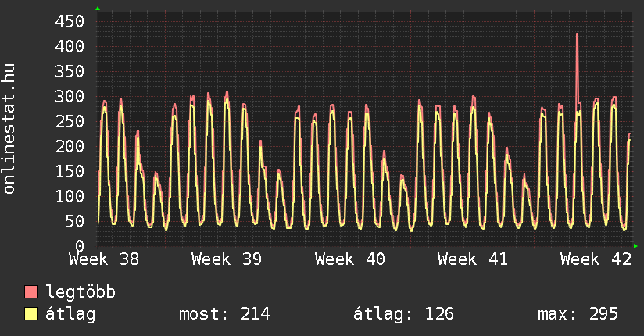Click the 150 y-axis label
Image resolution: width=644 pixels, height=336 pixels.
pyautogui.click(x=69, y=171)
